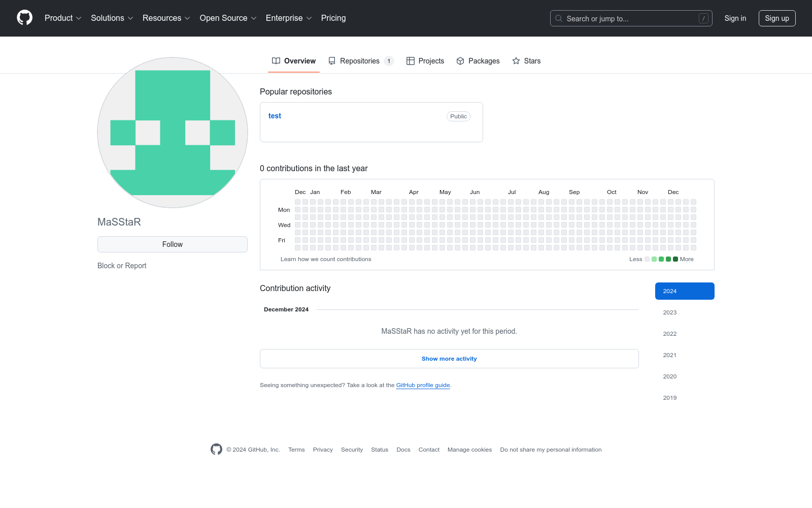
Task: Click the Repositories repo icon
Action: click(332, 61)
